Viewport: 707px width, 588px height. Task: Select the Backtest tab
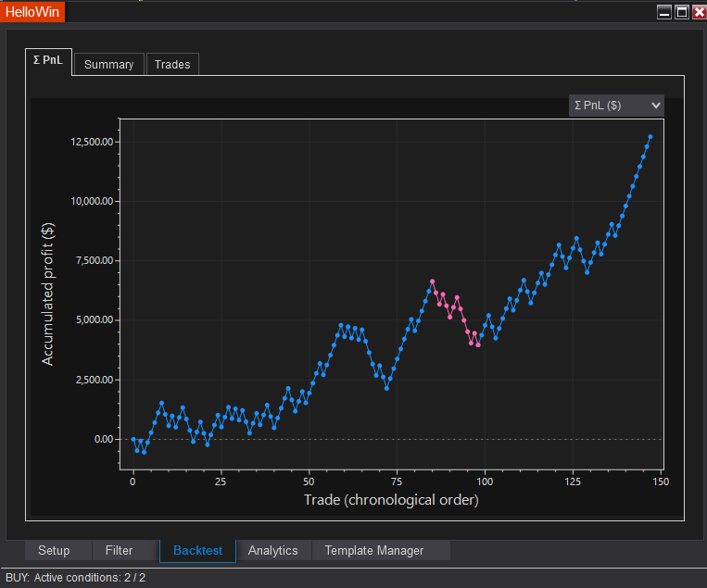tap(197, 550)
